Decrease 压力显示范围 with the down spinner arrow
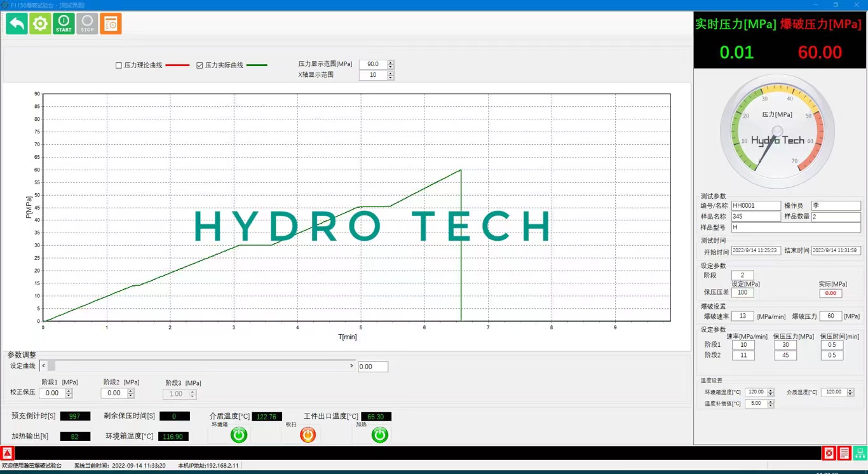This screenshot has height=474, width=868. coord(391,67)
